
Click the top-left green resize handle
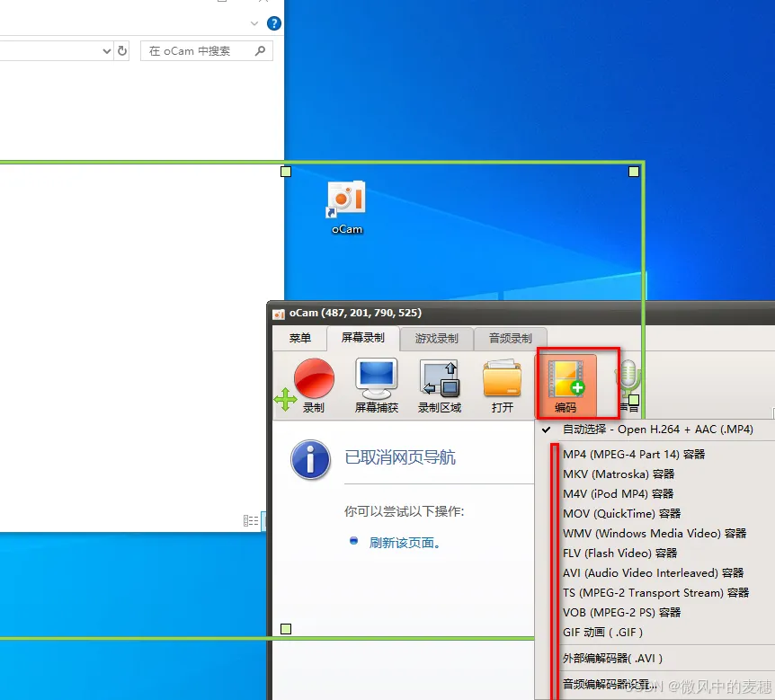click(286, 172)
